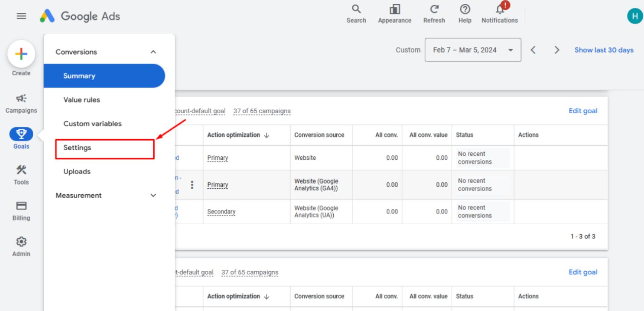Click second table's 37 of 65 campaigns
Image resolution: width=644 pixels, height=311 pixels.
click(250, 273)
